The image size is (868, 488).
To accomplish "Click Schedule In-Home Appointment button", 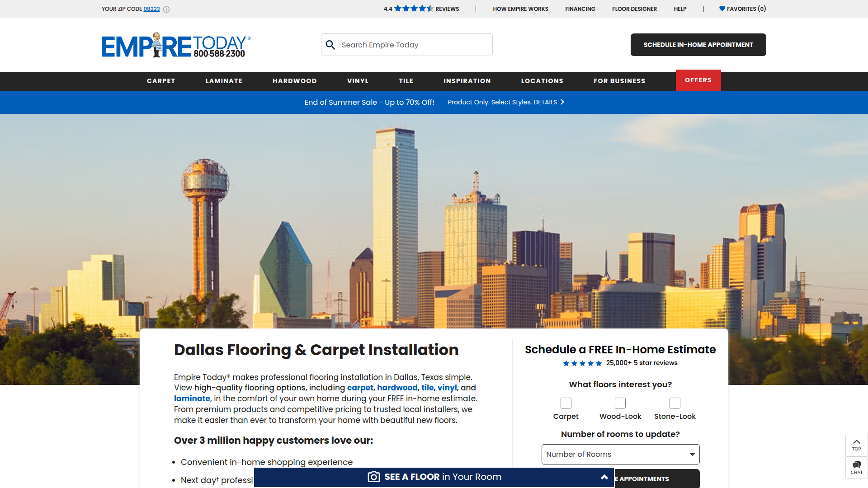I will tap(698, 45).
